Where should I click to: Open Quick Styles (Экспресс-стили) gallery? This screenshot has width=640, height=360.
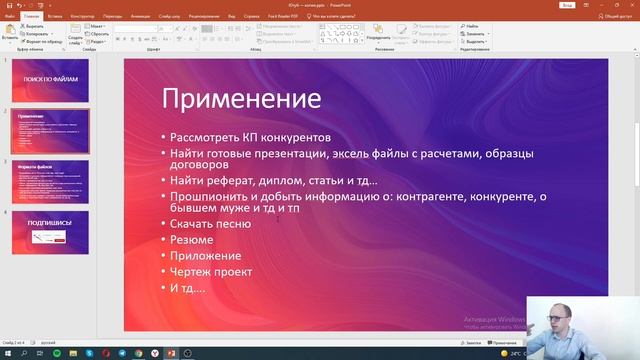401,34
